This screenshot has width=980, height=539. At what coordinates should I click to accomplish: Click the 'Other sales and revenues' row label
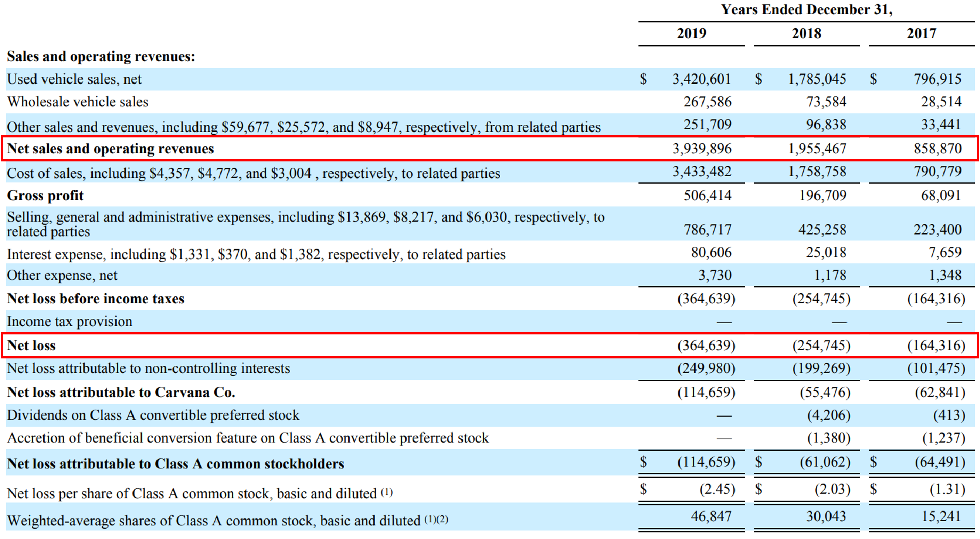[x=304, y=127]
